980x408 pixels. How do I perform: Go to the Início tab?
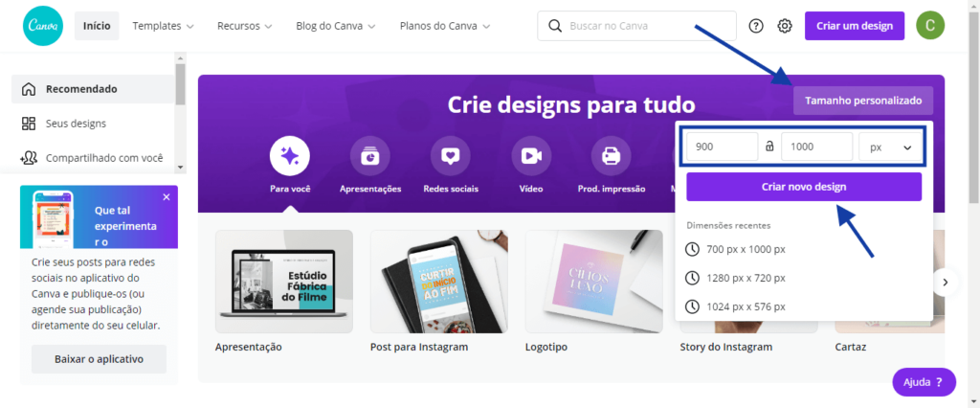[97, 26]
